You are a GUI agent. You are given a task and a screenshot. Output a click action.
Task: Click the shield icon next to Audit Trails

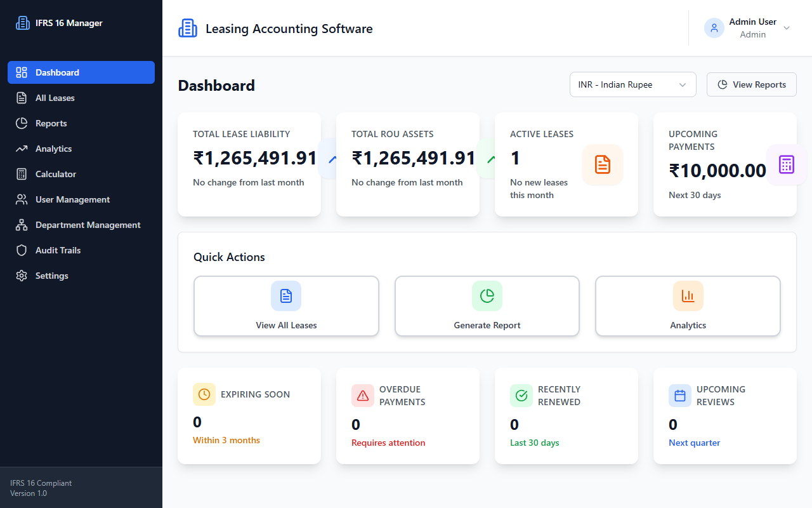tap(22, 250)
